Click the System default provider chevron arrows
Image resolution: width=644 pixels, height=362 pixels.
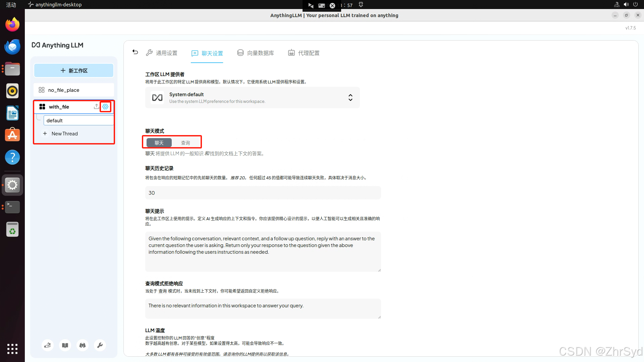[350, 98]
